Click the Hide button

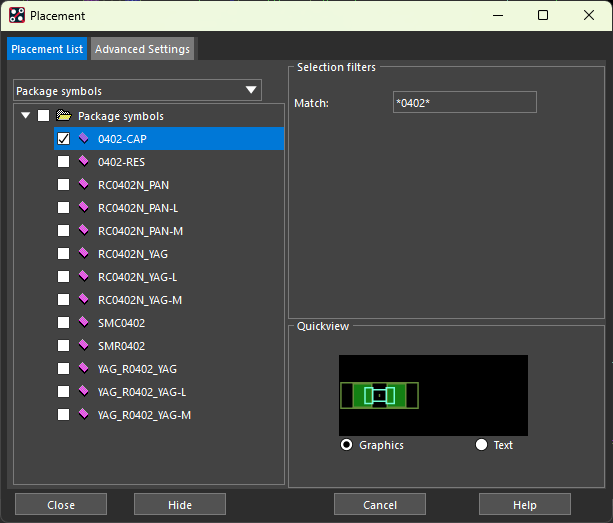click(180, 505)
